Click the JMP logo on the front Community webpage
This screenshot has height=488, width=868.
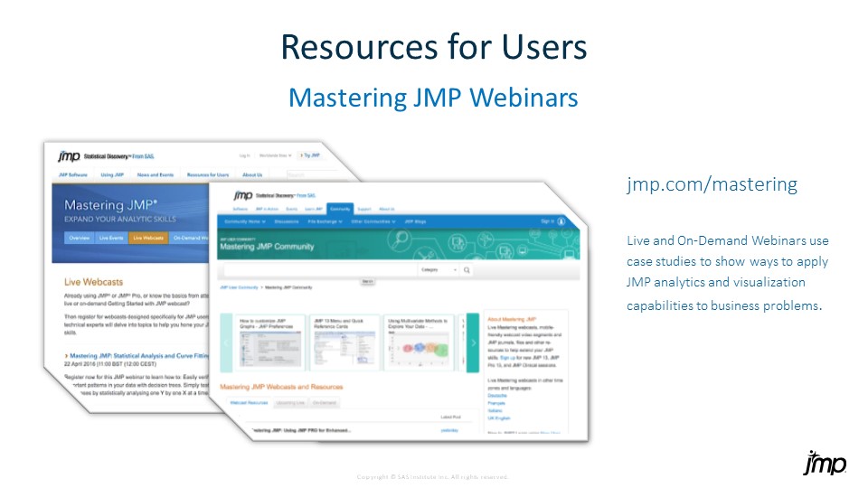243,195
